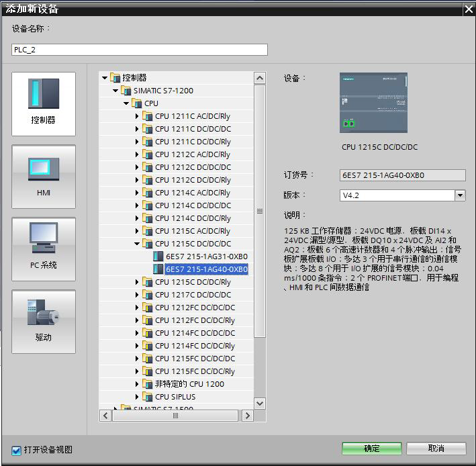
Task: Collapse the CPU folder node
Action: point(126,103)
